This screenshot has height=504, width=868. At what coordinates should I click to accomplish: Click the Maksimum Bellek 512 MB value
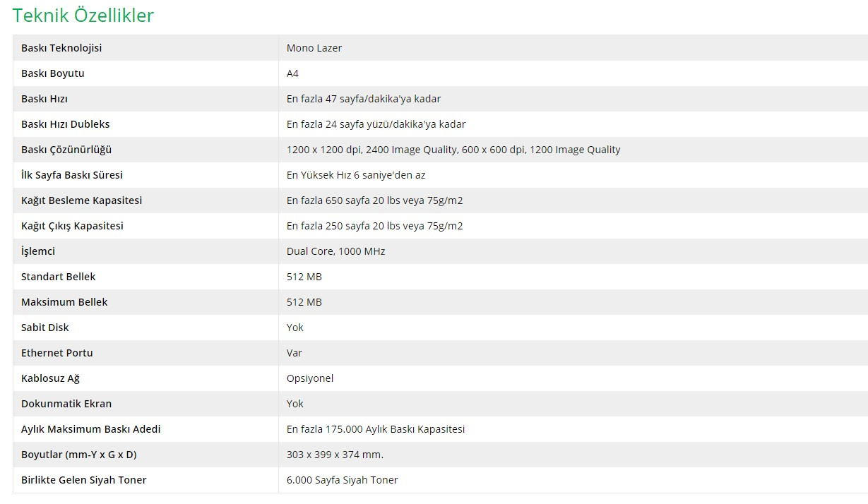click(304, 302)
